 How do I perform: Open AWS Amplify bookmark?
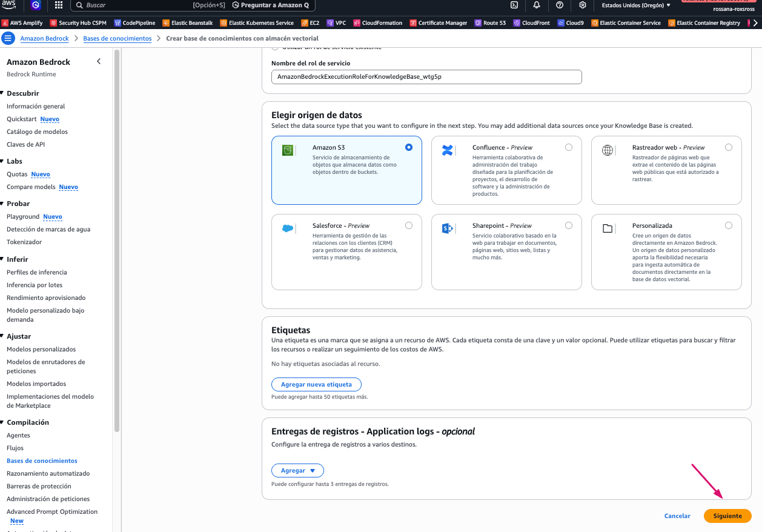click(22, 23)
